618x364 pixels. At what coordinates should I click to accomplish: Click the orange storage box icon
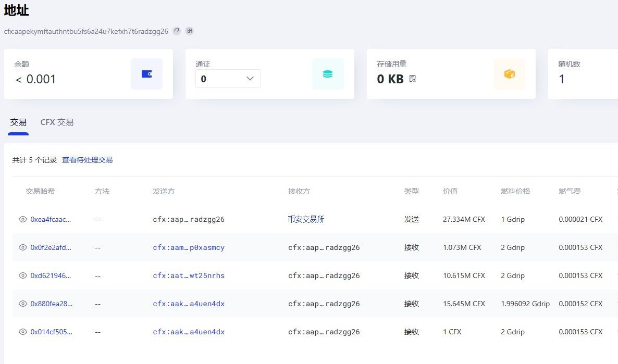point(509,74)
